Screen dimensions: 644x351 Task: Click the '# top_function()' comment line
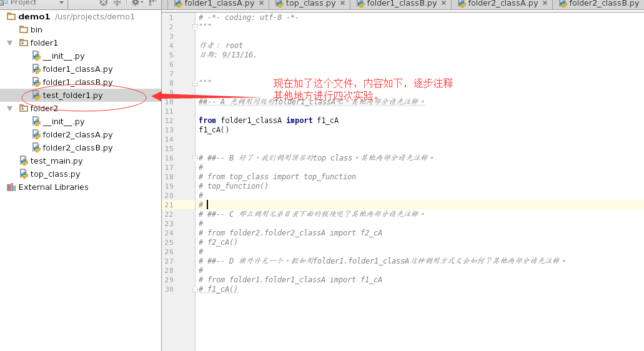click(233, 186)
